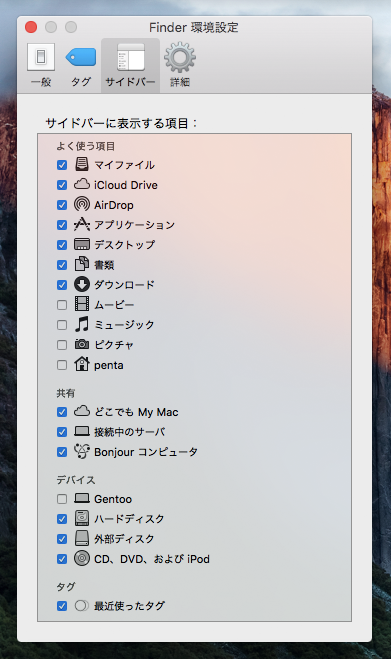Click the ダウンロード arrow icon
The height and width of the screenshot is (659, 391).
pyautogui.click(x=82, y=285)
